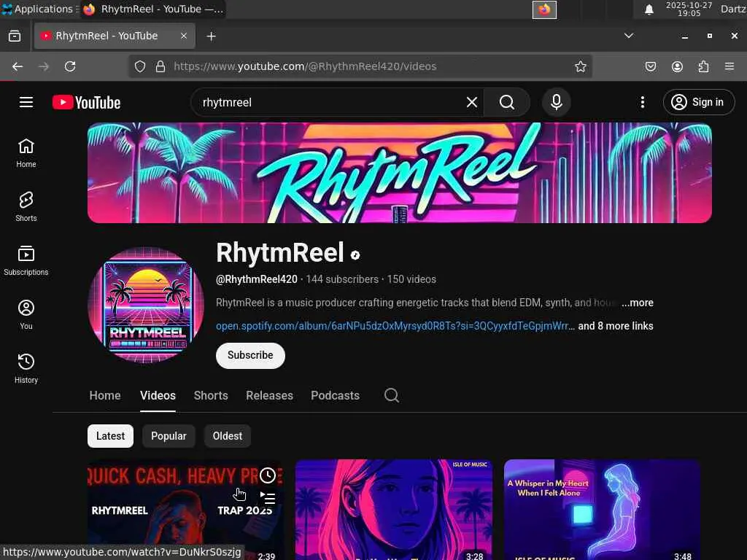Open You page in sidebar
747x560 pixels.
26,315
